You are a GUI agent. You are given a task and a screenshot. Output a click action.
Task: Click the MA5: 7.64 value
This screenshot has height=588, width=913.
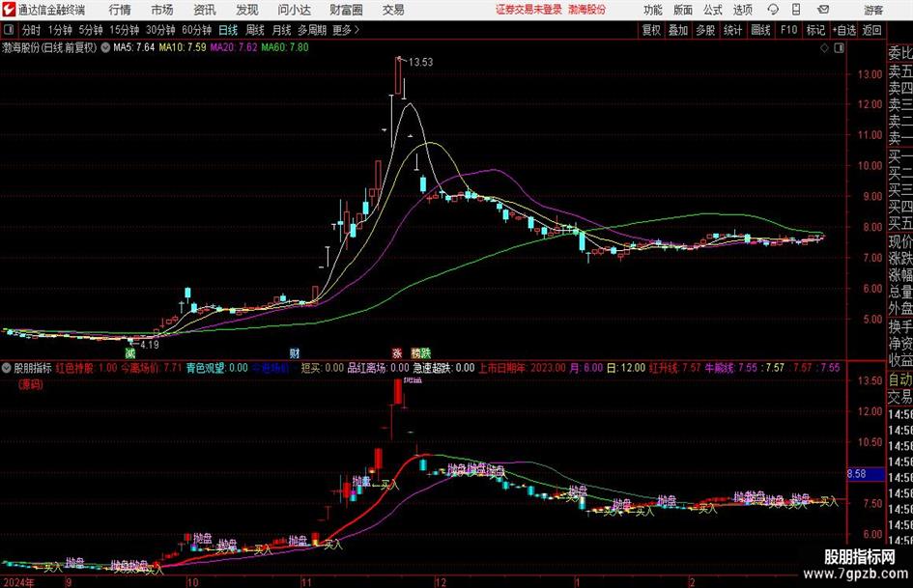(x=134, y=47)
